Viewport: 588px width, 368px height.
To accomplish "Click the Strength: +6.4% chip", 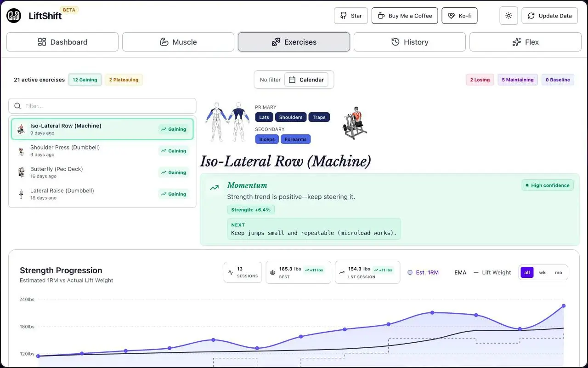I will pos(251,210).
